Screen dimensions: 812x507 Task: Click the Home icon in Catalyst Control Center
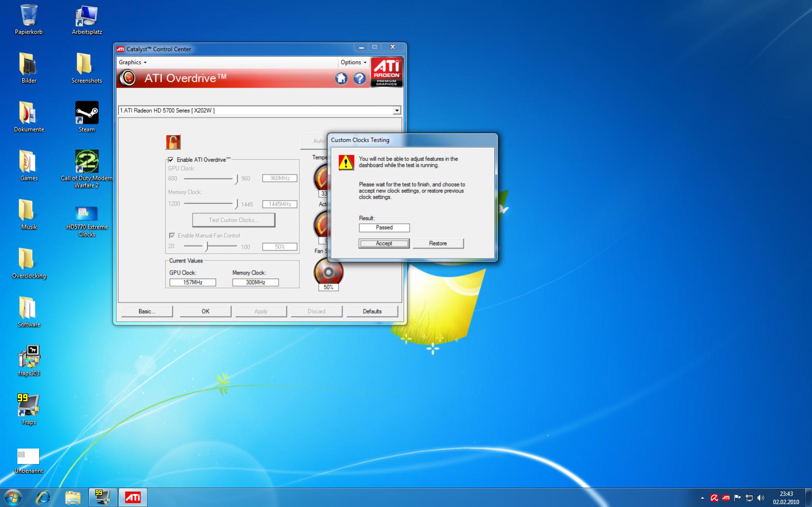coord(341,78)
